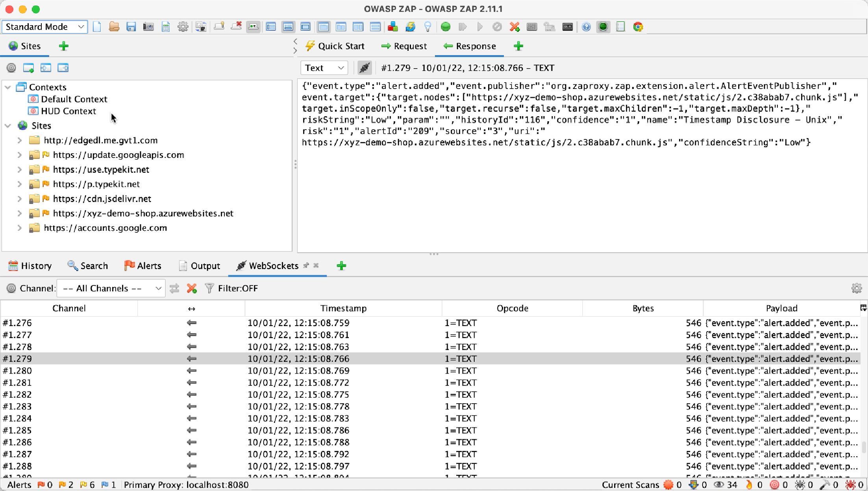Screen dimensions: 868x491
Task: Expand the https://update.googleapis.com node
Action: (20, 155)
